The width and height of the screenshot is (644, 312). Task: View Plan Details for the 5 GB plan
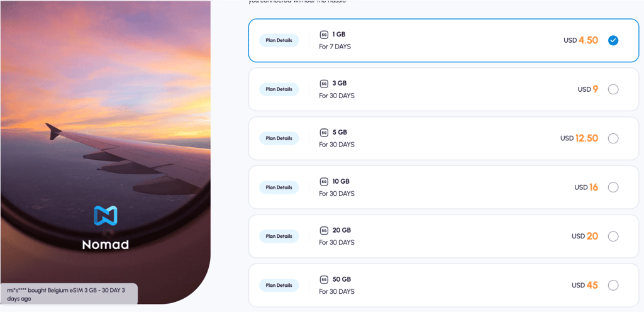point(279,138)
